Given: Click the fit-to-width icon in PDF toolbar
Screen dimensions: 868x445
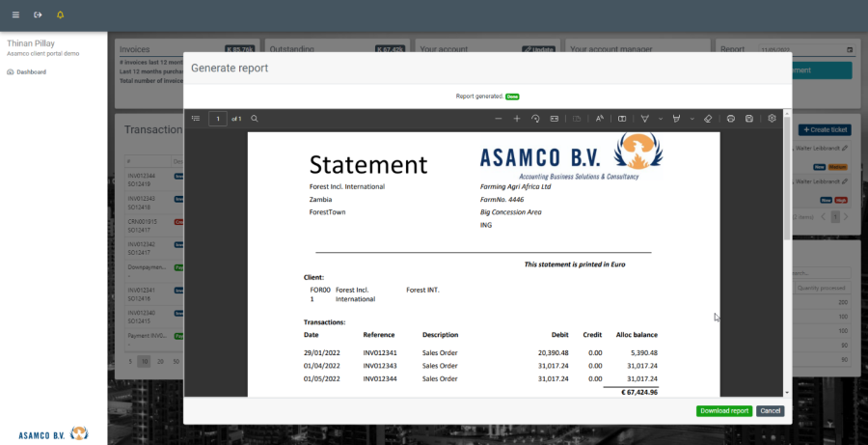Looking at the screenshot, I should pyautogui.click(x=554, y=119).
